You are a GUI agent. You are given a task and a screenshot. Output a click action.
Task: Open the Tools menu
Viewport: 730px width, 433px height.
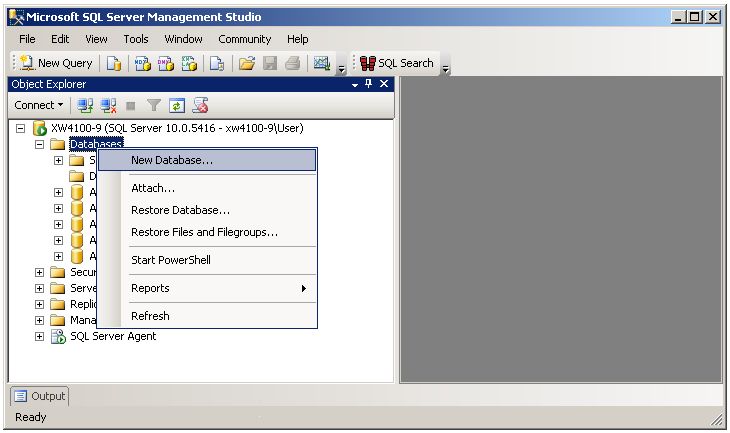(136, 39)
